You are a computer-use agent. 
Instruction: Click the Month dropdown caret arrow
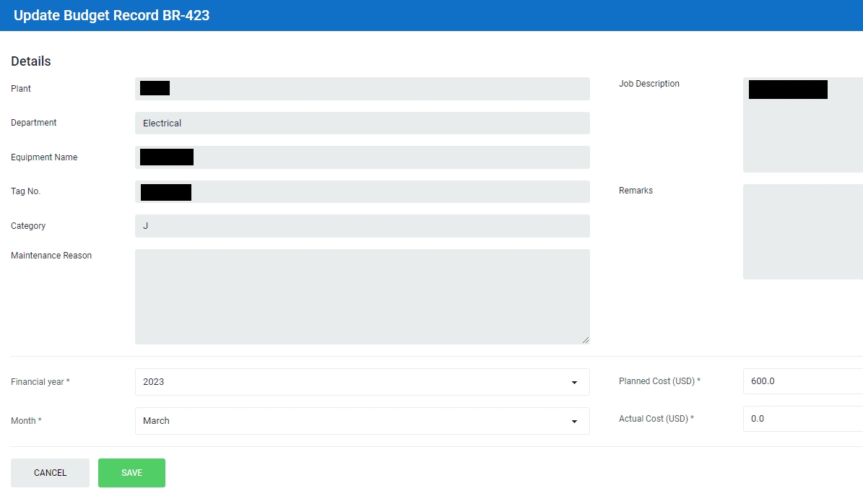[x=574, y=421]
